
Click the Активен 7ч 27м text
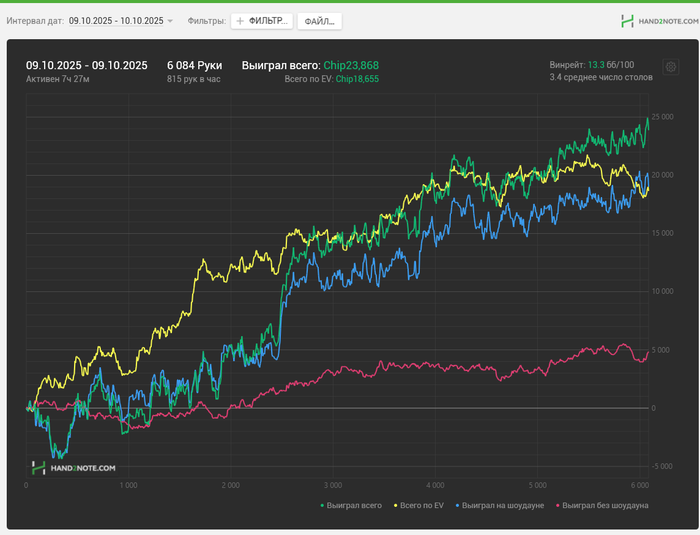(58, 79)
